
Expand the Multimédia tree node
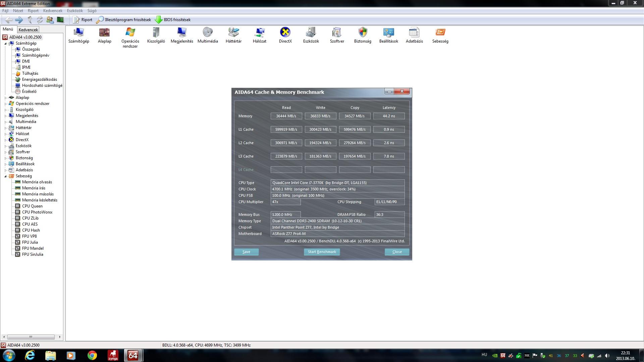tap(5, 122)
